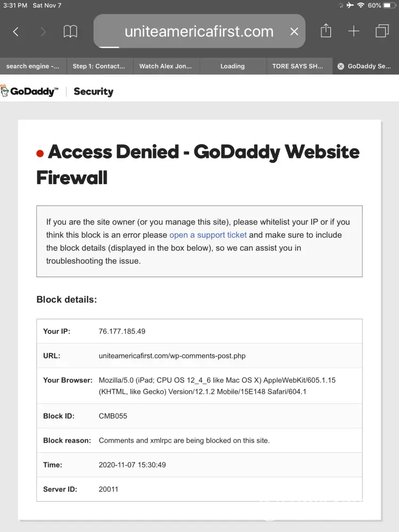Click the open a support ticket link
The width and height of the screenshot is (399, 532).
pyautogui.click(x=208, y=235)
